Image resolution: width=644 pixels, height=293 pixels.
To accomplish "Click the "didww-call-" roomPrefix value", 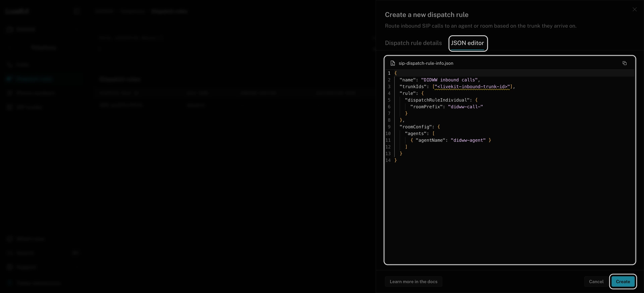I will [465, 107].
